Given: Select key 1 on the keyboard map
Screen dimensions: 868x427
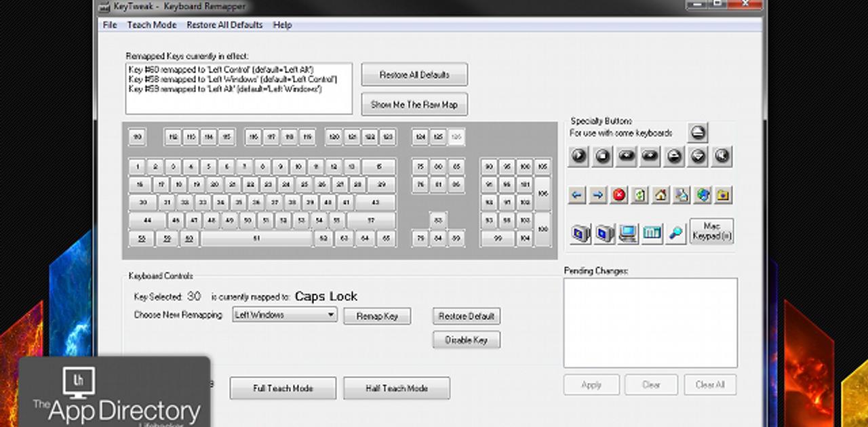Looking at the screenshot, I should click(x=138, y=166).
